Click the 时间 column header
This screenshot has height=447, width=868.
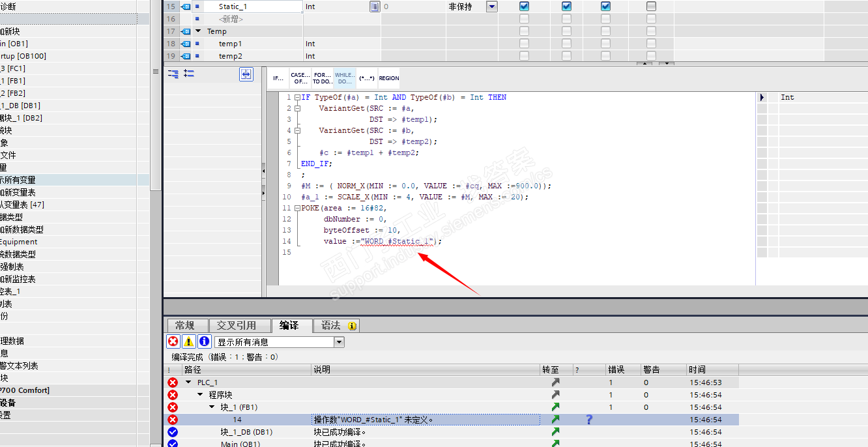pos(712,369)
